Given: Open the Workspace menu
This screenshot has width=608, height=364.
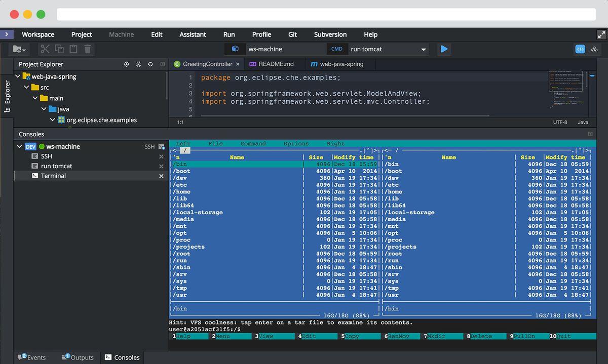Looking at the screenshot, I should (x=38, y=34).
